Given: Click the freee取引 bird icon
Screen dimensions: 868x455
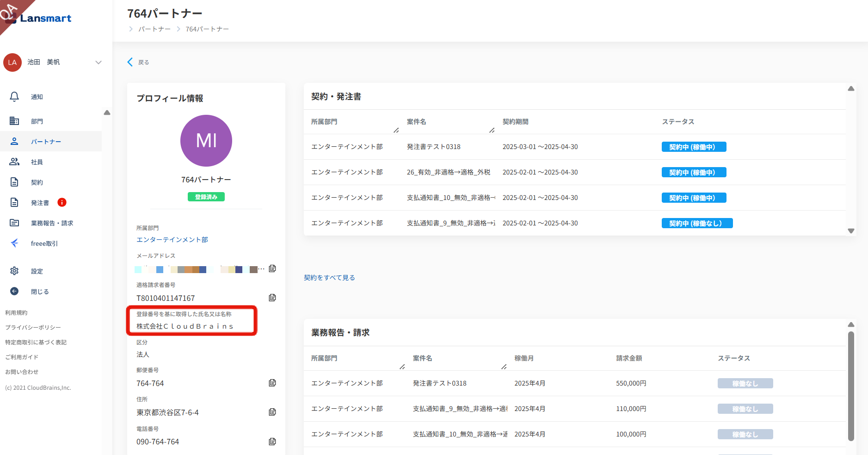Looking at the screenshot, I should 14,243.
